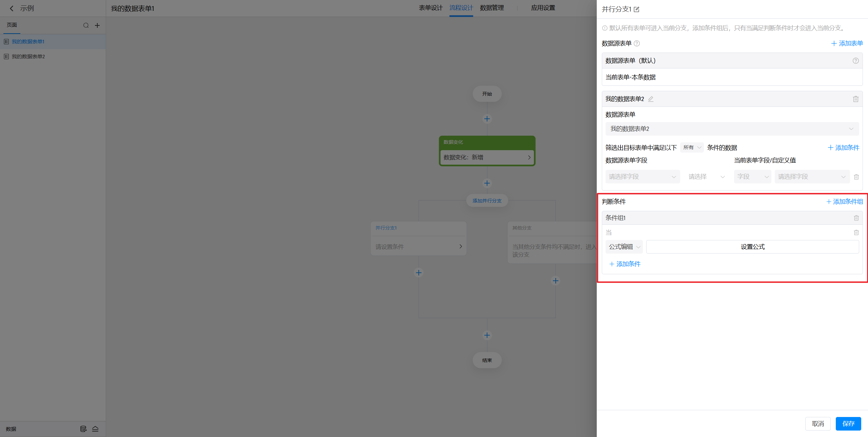Open 我的数据表单2 data source dropdown

732,129
